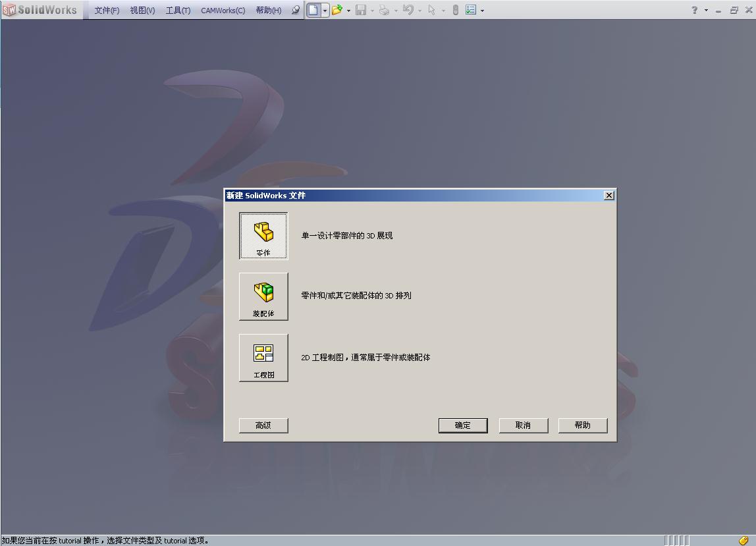The height and width of the screenshot is (546, 756).
Task: Select the 工程图 (Drawing) document type
Action: point(263,358)
